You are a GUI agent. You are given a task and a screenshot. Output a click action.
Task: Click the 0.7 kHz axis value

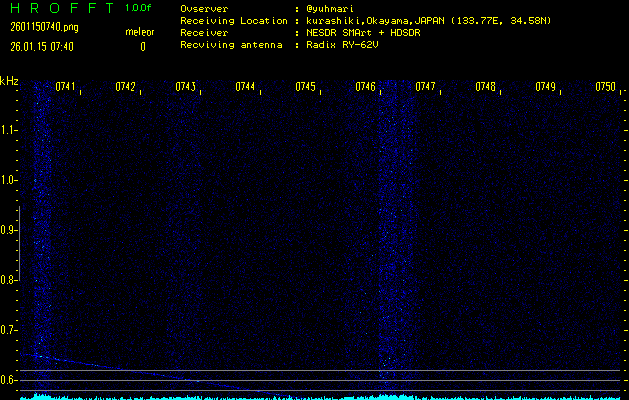tap(7, 330)
